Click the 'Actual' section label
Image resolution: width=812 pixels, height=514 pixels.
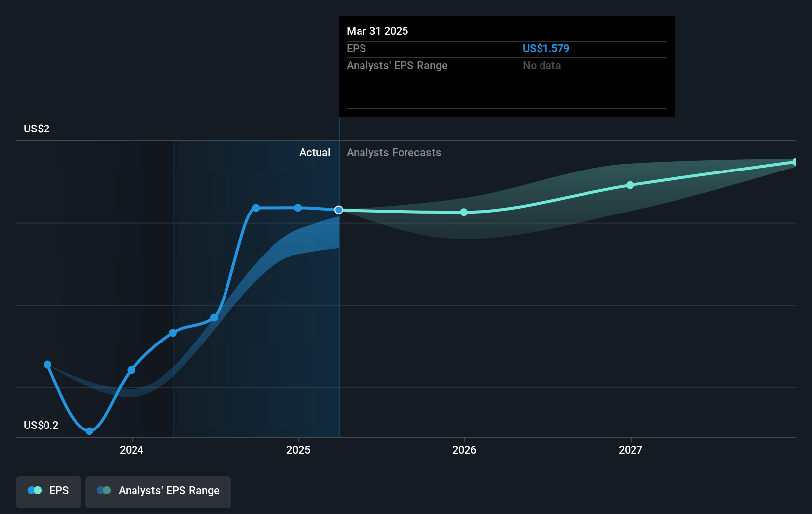(315, 152)
